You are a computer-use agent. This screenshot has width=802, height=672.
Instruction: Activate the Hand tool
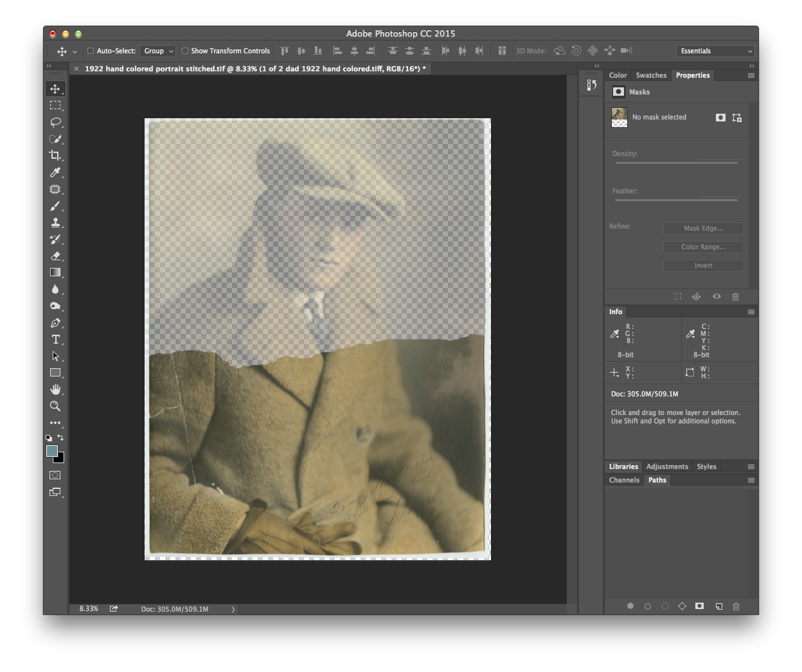pyautogui.click(x=55, y=389)
